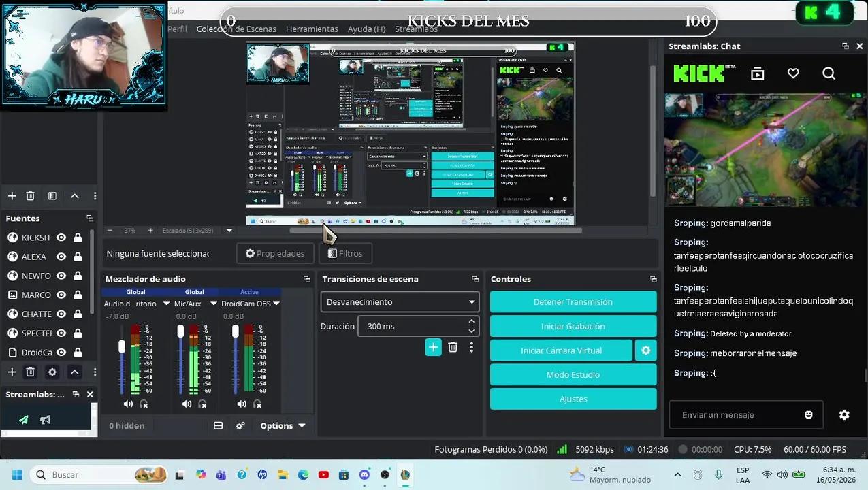Screen dimensions: 868x490
Task: Click DroidCam OBS volume fader
Action: pos(236,331)
